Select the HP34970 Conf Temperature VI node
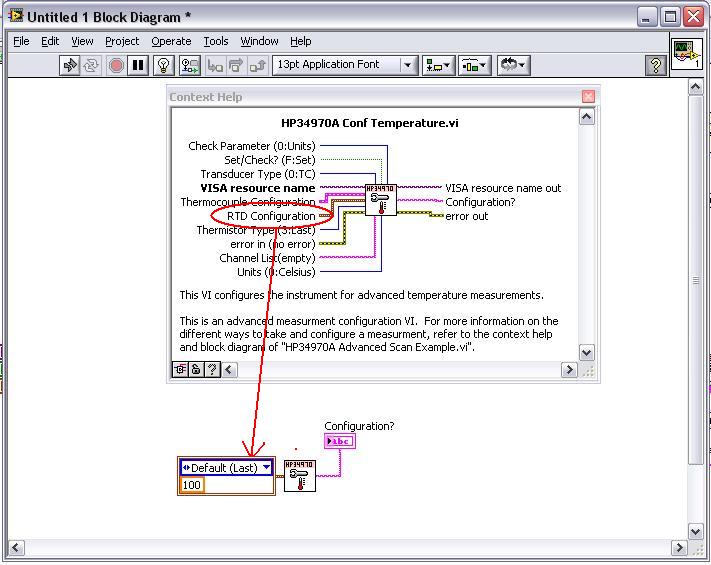Image resolution: width=711 pixels, height=565 pixels. coord(300,476)
